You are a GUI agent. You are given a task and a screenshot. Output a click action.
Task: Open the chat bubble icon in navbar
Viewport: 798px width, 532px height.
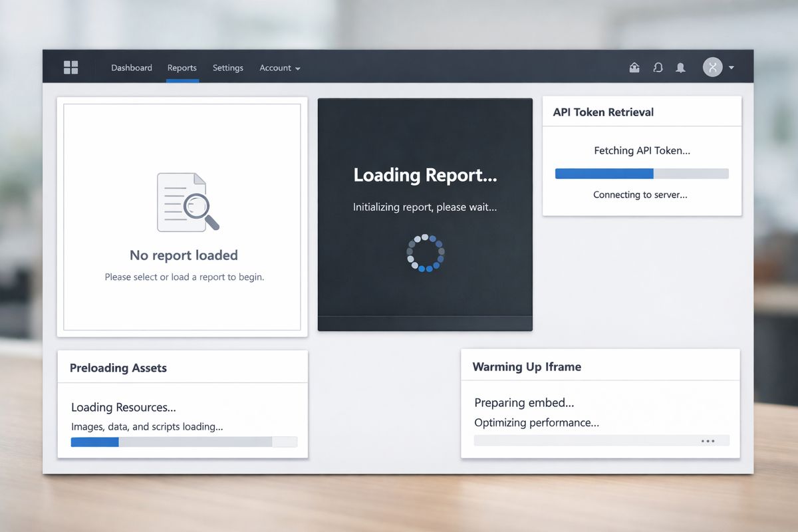[658, 67]
